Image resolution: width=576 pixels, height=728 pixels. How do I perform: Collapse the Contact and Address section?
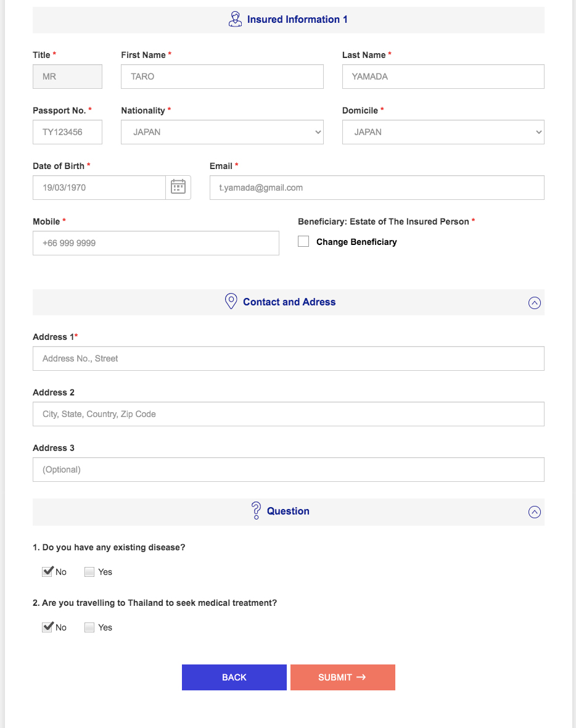pos(535,303)
